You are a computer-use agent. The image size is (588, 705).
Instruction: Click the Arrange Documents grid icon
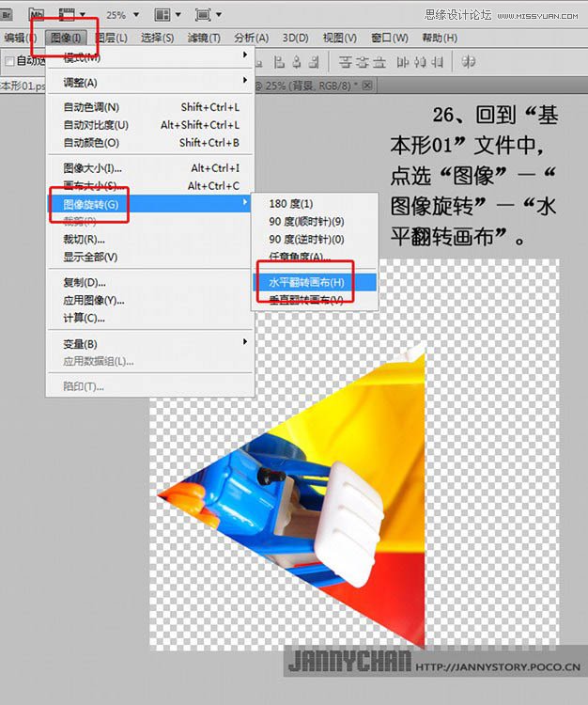pyautogui.click(x=162, y=15)
